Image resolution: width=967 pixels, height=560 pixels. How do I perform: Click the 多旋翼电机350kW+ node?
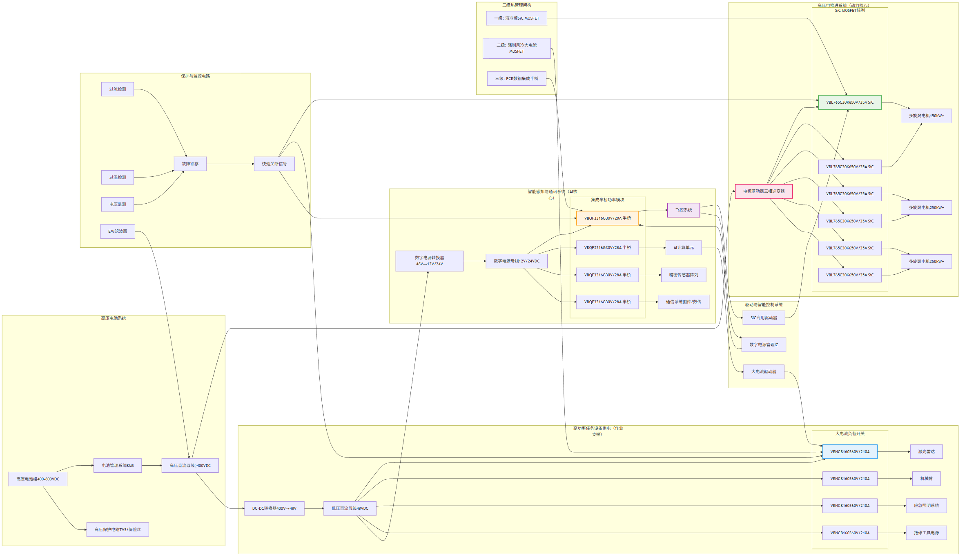pyautogui.click(x=926, y=262)
